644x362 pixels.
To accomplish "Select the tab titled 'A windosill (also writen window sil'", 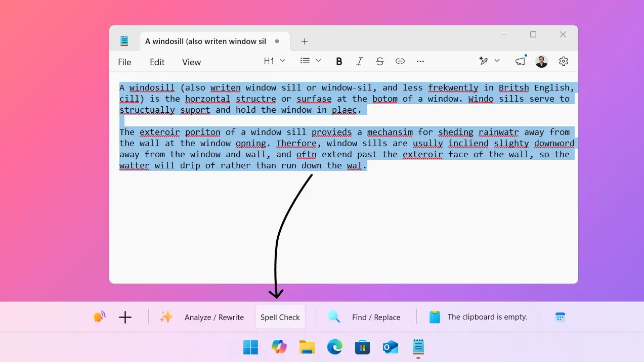I will coord(214,41).
